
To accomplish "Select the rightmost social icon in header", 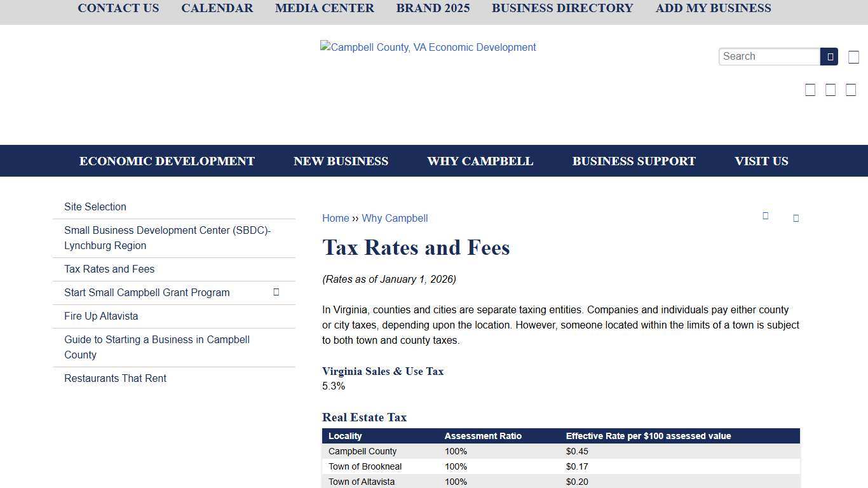I will point(851,90).
